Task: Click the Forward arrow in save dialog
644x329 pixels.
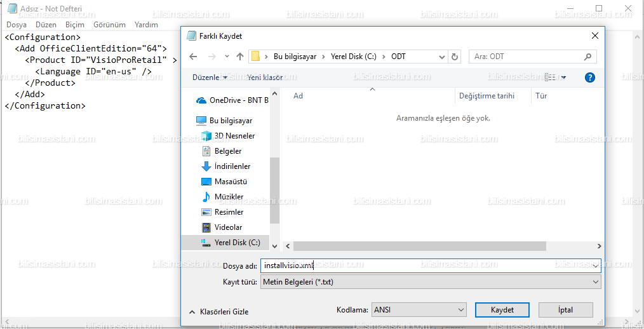Action: [x=212, y=57]
